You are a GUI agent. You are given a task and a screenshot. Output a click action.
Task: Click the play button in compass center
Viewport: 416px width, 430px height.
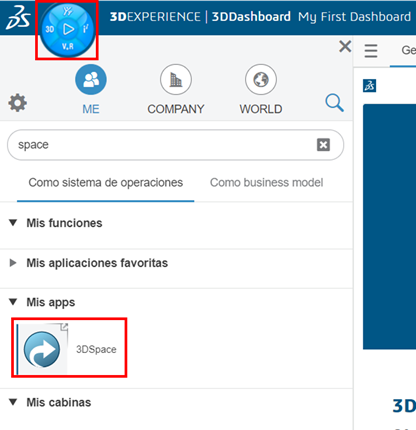click(68, 29)
